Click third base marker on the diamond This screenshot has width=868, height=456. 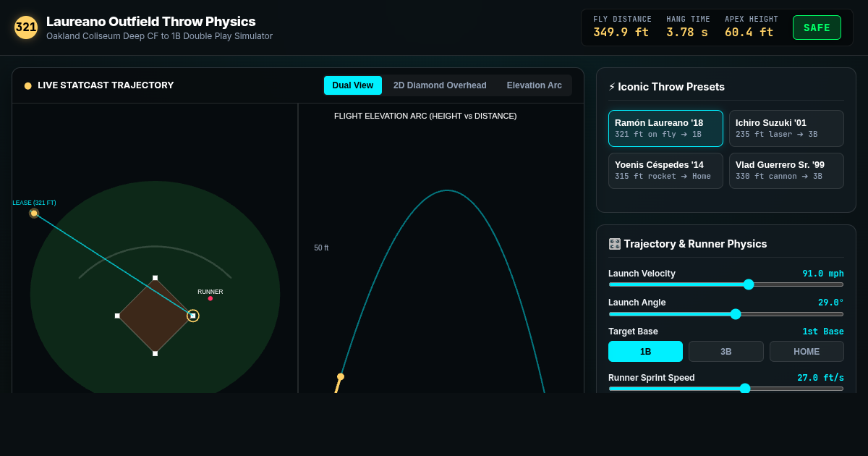coord(117,316)
